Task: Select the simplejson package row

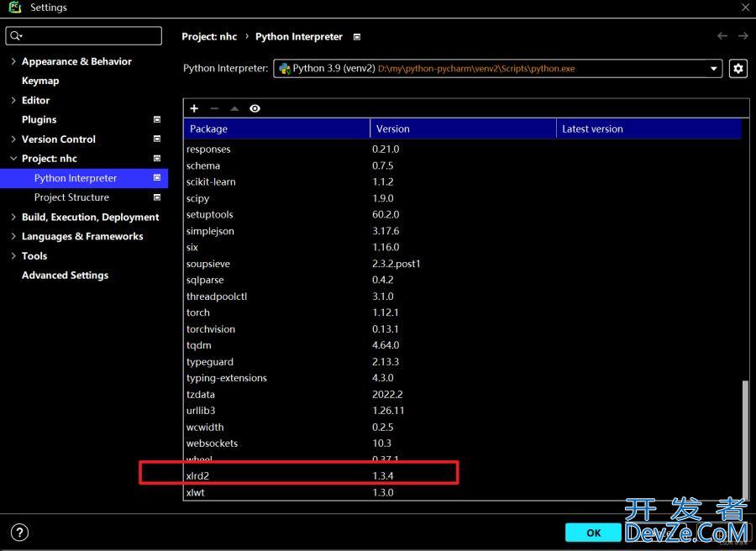Action: click(x=463, y=231)
